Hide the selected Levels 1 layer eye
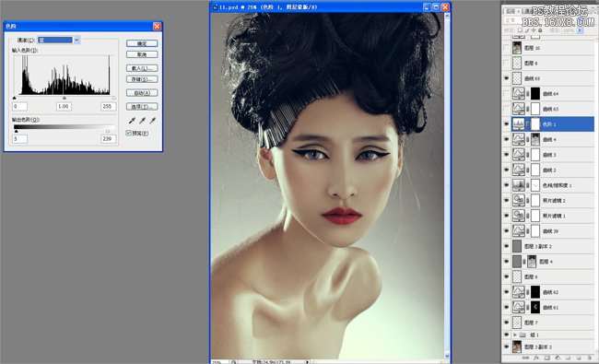Image resolution: width=599 pixels, height=364 pixels. tap(507, 124)
